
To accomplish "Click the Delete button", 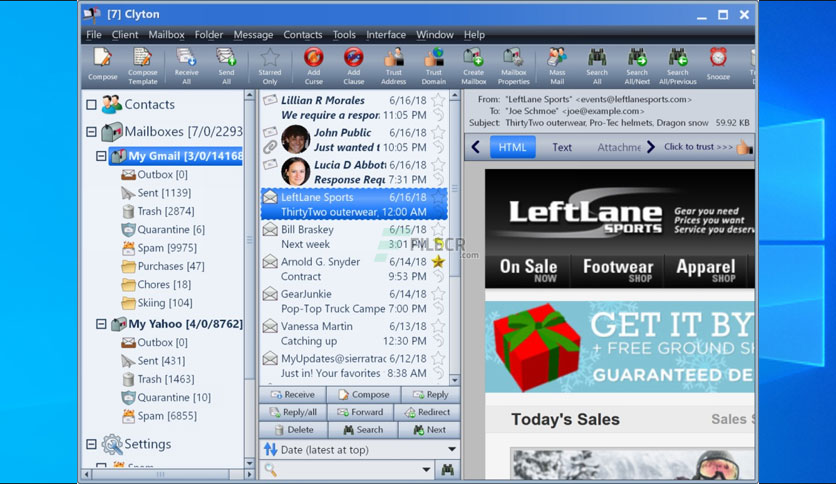I will point(293,430).
